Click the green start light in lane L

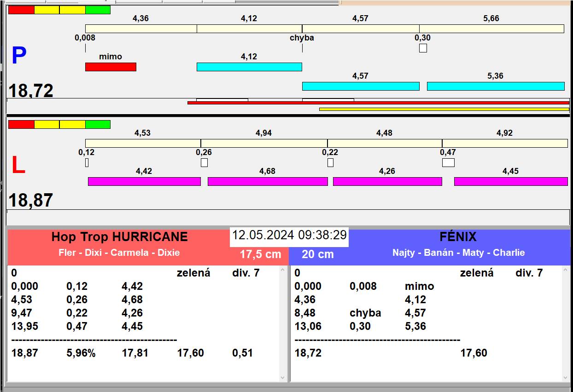pos(98,124)
